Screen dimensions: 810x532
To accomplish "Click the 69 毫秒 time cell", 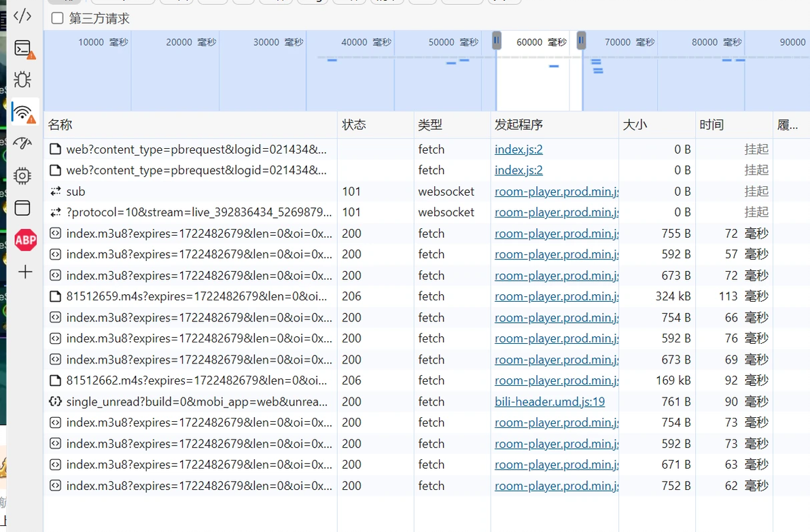I will (746, 359).
